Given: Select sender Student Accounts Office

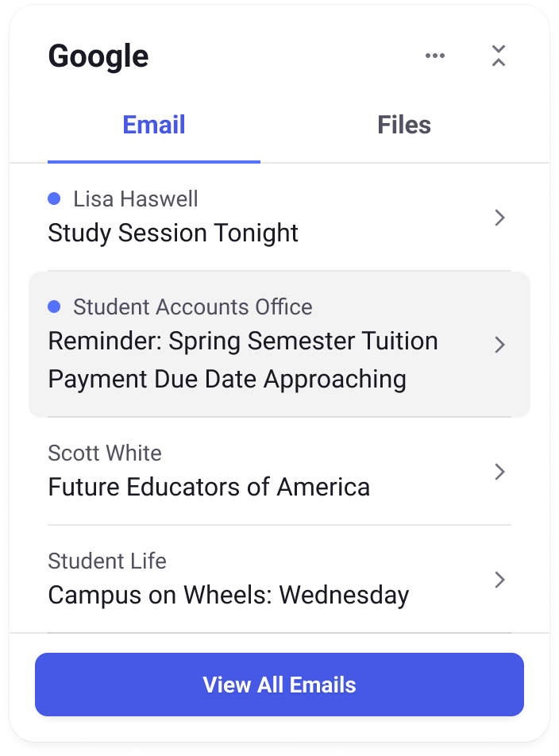Looking at the screenshot, I should [193, 307].
